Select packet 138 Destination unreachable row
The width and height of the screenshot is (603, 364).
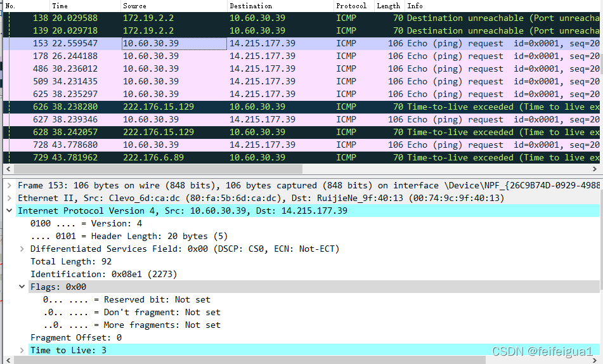[302, 18]
